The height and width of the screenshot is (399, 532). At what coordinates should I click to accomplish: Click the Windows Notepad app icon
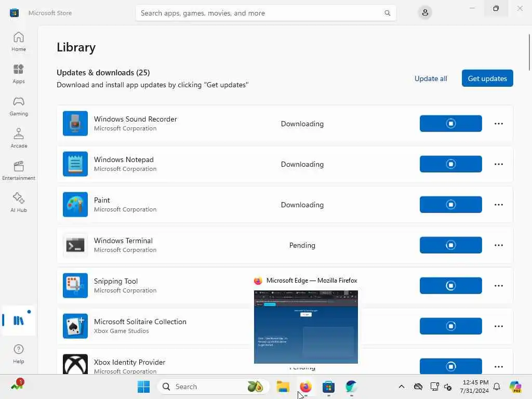click(x=75, y=164)
